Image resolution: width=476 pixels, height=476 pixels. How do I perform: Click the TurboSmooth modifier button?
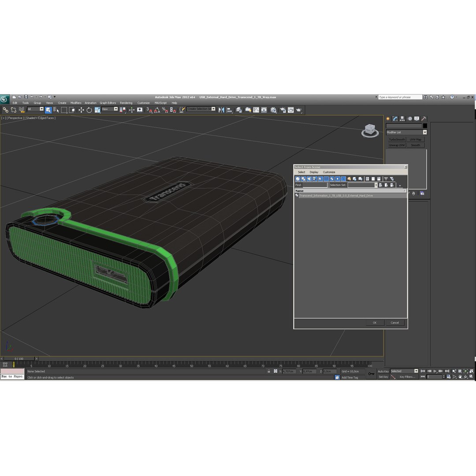[x=397, y=139]
